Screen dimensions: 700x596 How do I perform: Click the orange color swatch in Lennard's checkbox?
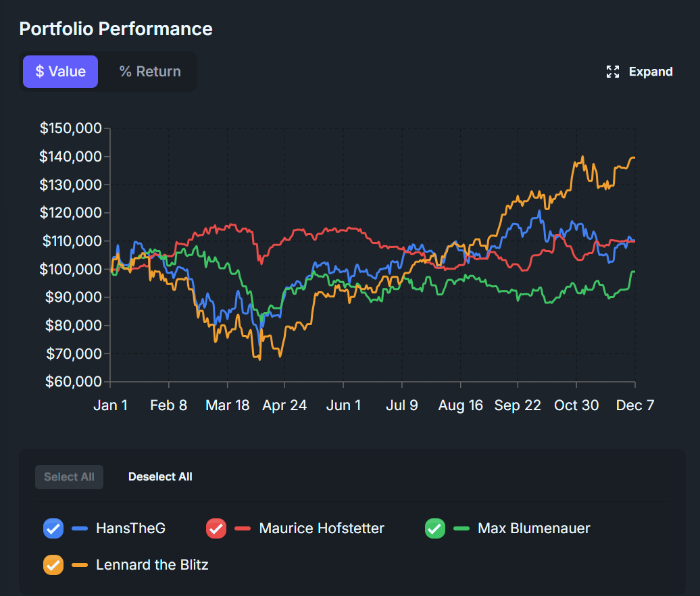[53, 565]
